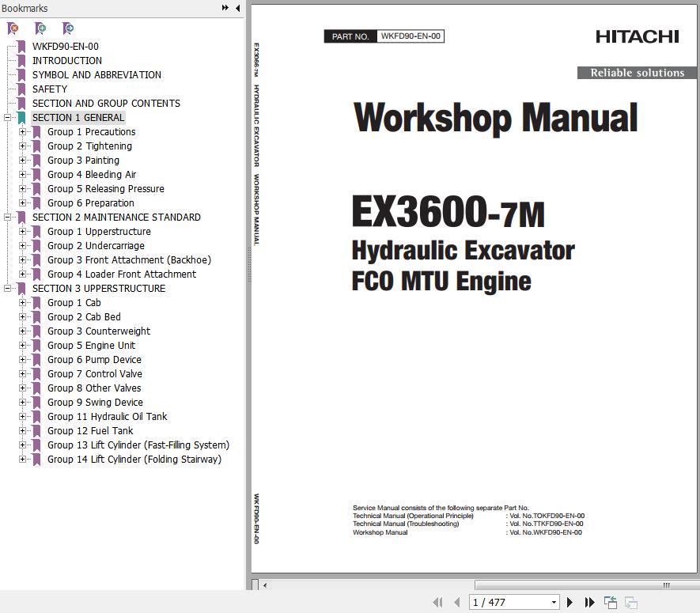Screen dimensions: 700x613
Task: Expand Group 1 Upperstructure node
Action: tap(22, 231)
